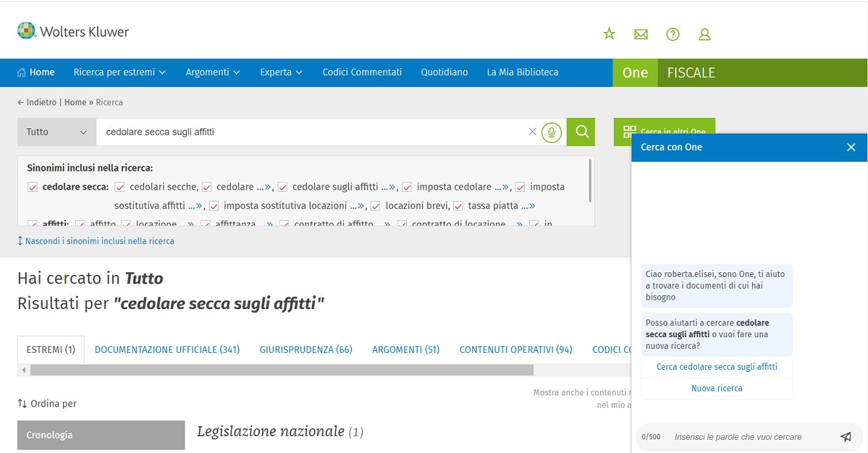The width and height of the screenshot is (868, 453).
Task: Close the Cerca con One panel
Action: (851, 147)
